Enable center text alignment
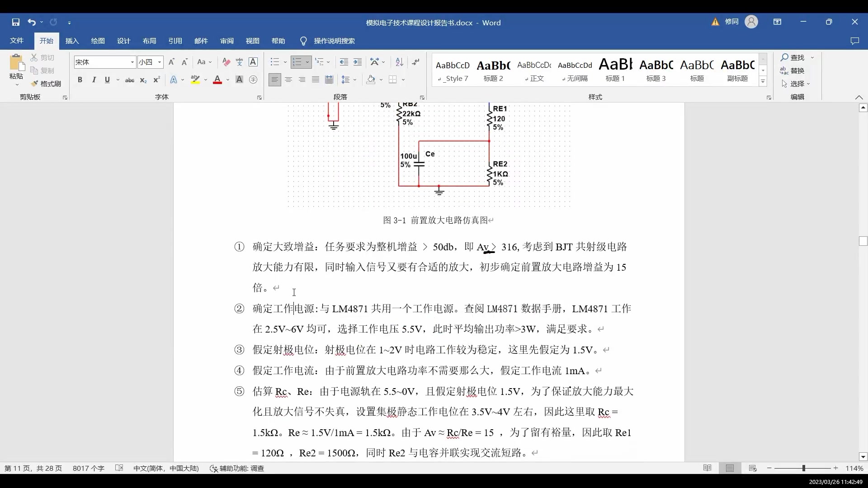The height and width of the screenshot is (488, 868). coord(288,80)
